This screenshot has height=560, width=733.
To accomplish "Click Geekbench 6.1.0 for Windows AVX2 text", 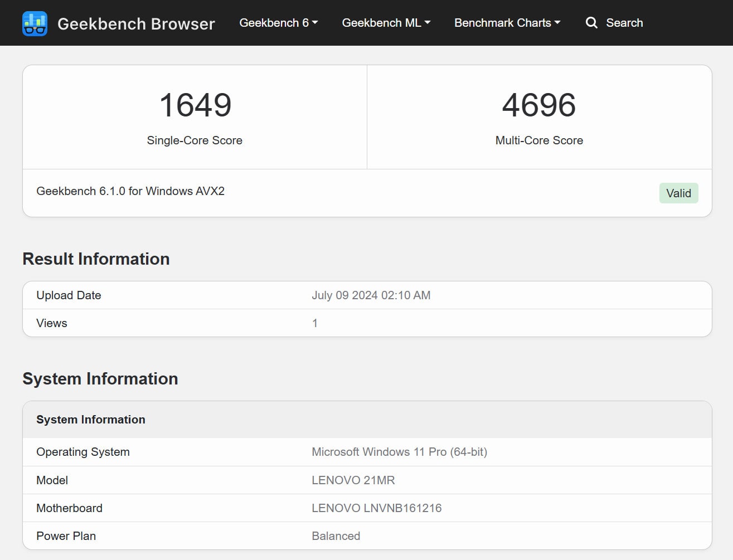I will coord(130,191).
